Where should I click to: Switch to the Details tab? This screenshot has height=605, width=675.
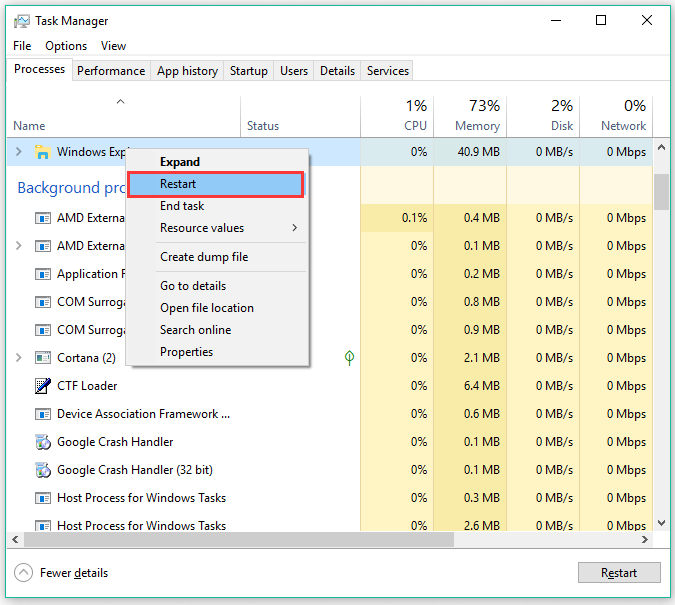(338, 71)
